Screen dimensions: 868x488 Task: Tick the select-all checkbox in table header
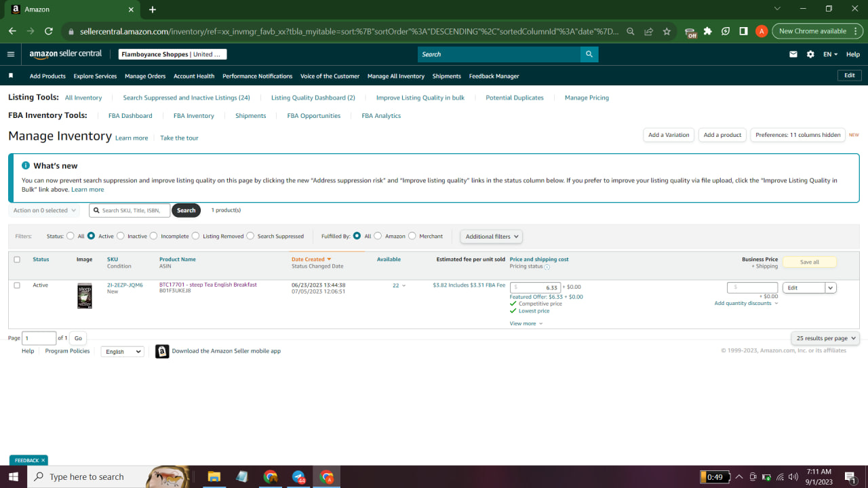(17, 260)
